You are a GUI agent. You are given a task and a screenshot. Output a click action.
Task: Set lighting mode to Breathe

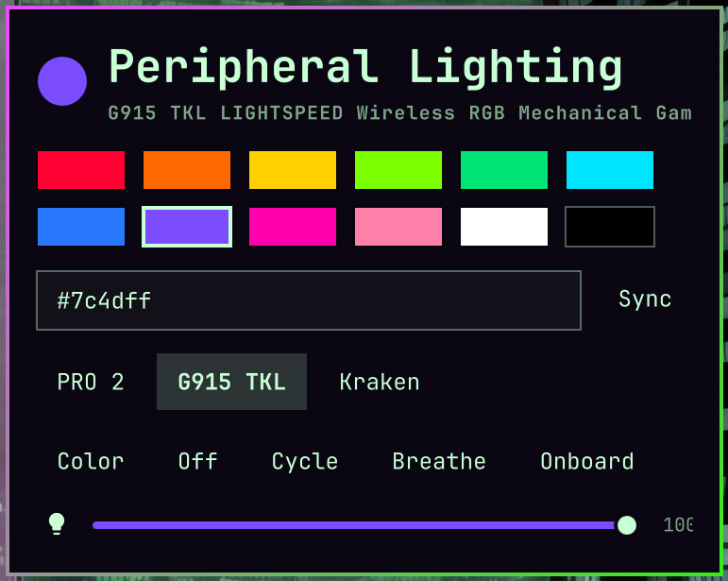[x=439, y=461]
